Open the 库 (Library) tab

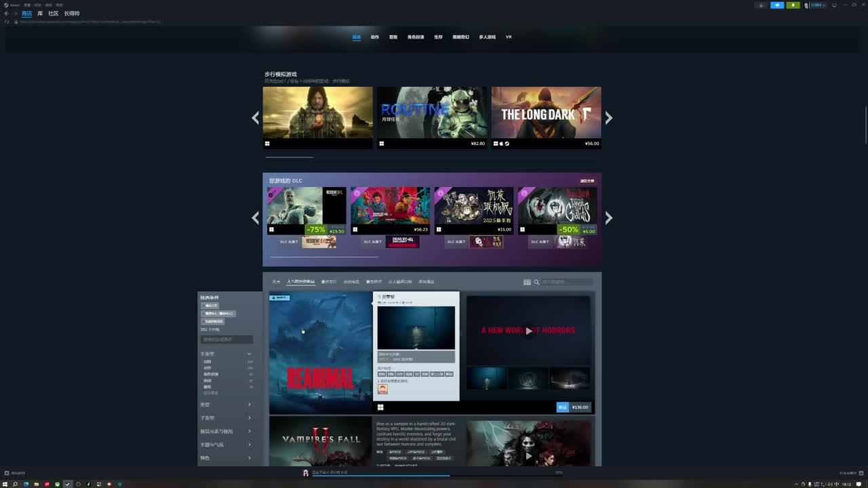(40, 14)
